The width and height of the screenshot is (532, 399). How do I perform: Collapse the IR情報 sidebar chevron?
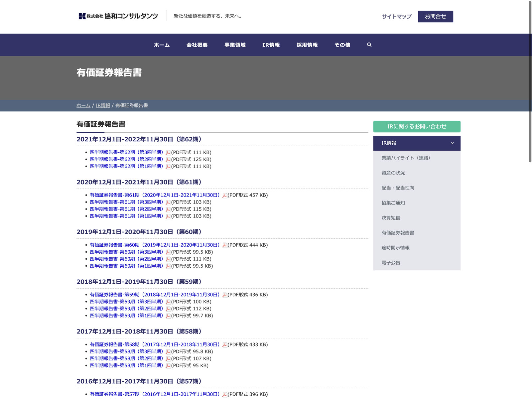[452, 143]
